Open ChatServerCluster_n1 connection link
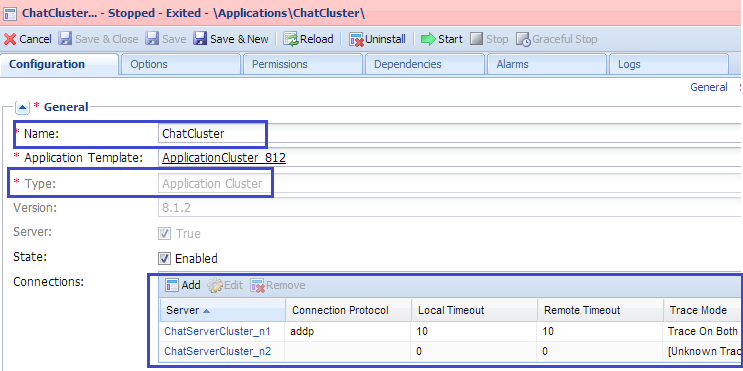The image size is (743, 371). coord(217,332)
